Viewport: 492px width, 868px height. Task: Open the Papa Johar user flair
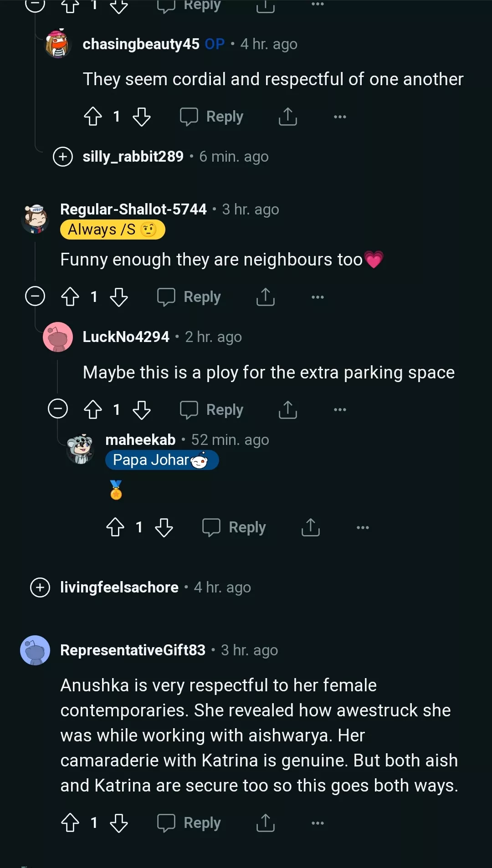tap(161, 460)
